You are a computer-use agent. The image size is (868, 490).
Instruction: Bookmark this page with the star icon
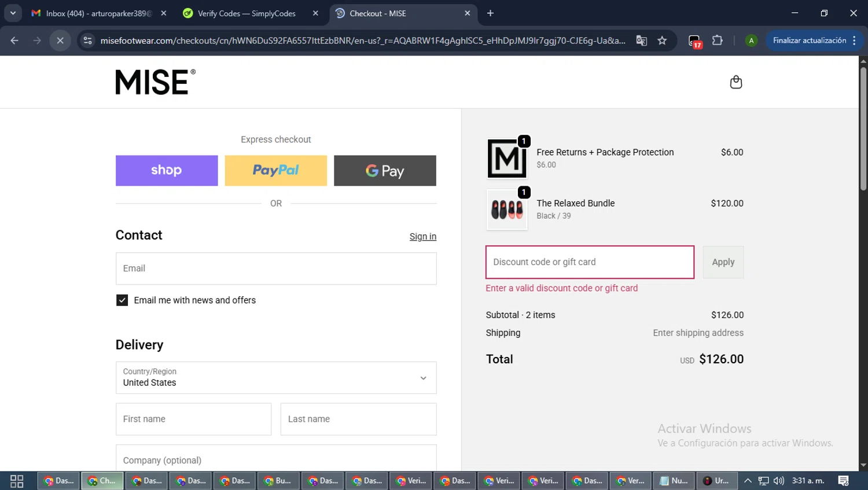(662, 40)
